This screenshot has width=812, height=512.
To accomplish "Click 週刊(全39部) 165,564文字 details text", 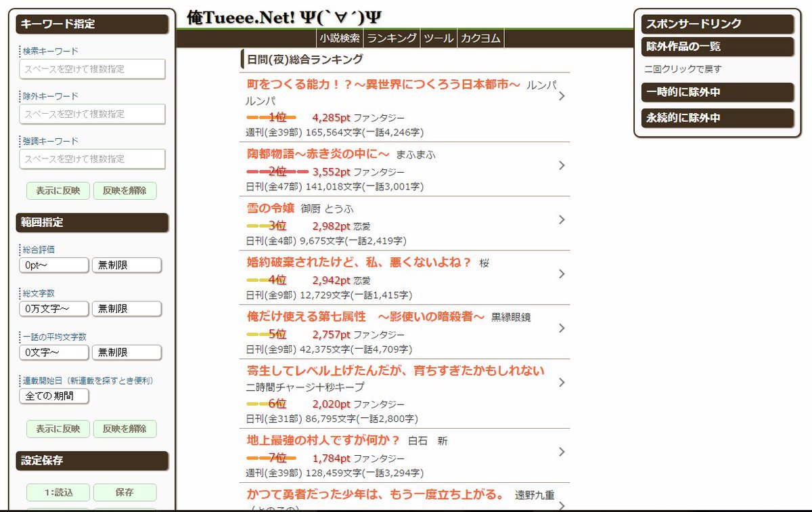I will [x=335, y=132].
